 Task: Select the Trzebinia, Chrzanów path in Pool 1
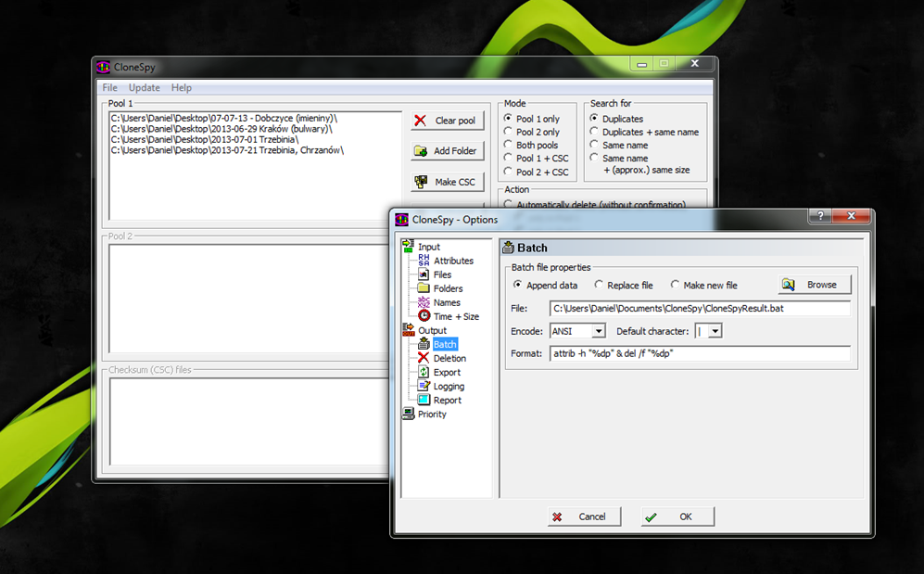(227, 149)
